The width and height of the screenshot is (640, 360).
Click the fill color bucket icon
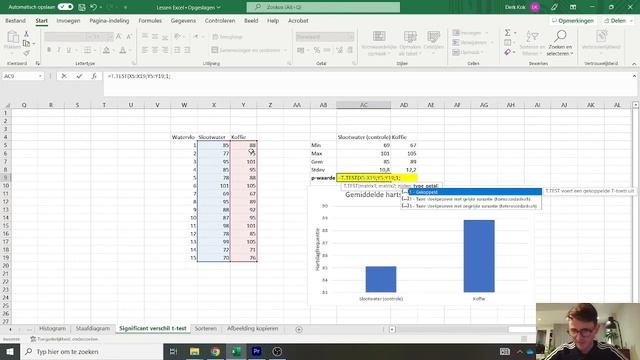(x=106, y=50)
